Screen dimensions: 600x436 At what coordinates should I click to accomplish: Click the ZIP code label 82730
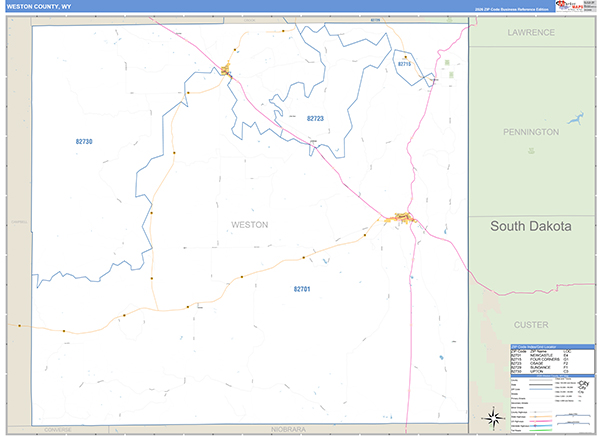[x=84, y=142]
